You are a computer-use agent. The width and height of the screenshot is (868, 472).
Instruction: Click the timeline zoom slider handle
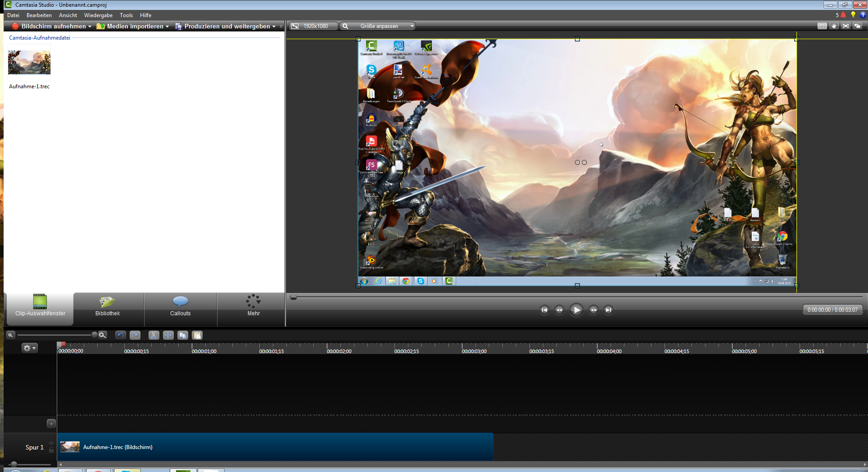tap(95, 335)
